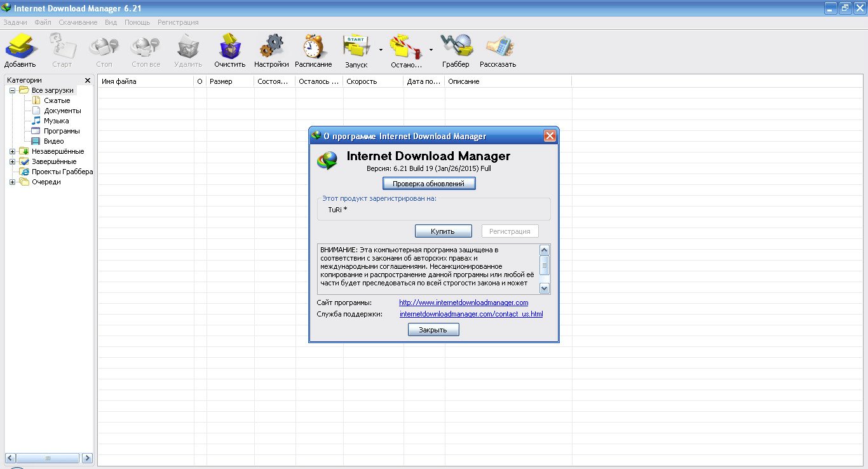Click the categories horizontal scrollbar thumb

pos(48,458)
